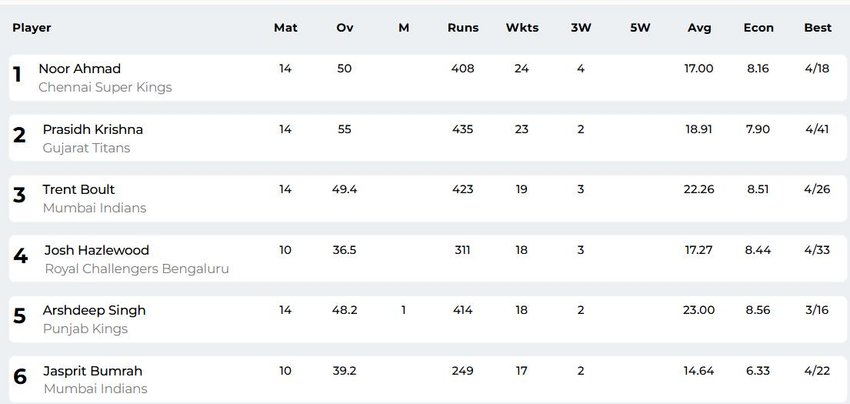Image resolution: width=850 pixels, height=404 pixels.
Task: Click the Player column header
Action: click(32, 28)
